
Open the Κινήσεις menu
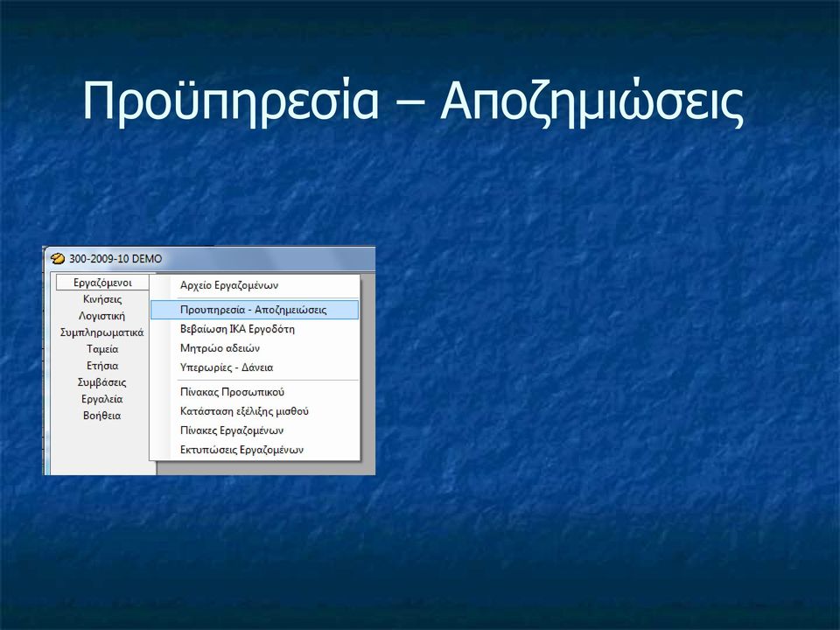coord(102,299)
